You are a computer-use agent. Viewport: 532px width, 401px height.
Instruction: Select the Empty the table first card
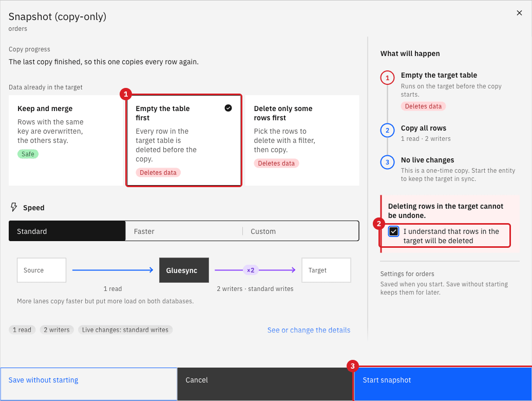click(x=183, y=140)
